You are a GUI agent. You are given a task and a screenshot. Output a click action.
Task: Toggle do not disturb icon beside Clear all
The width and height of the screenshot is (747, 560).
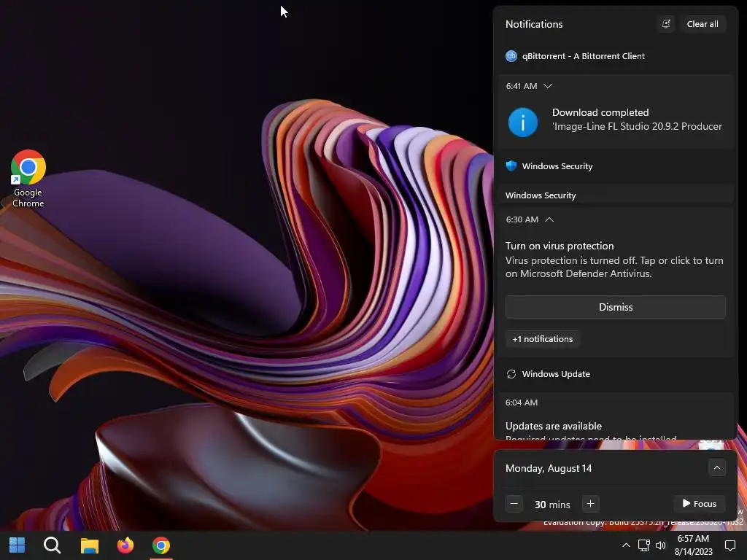click(x=666, y=24)
